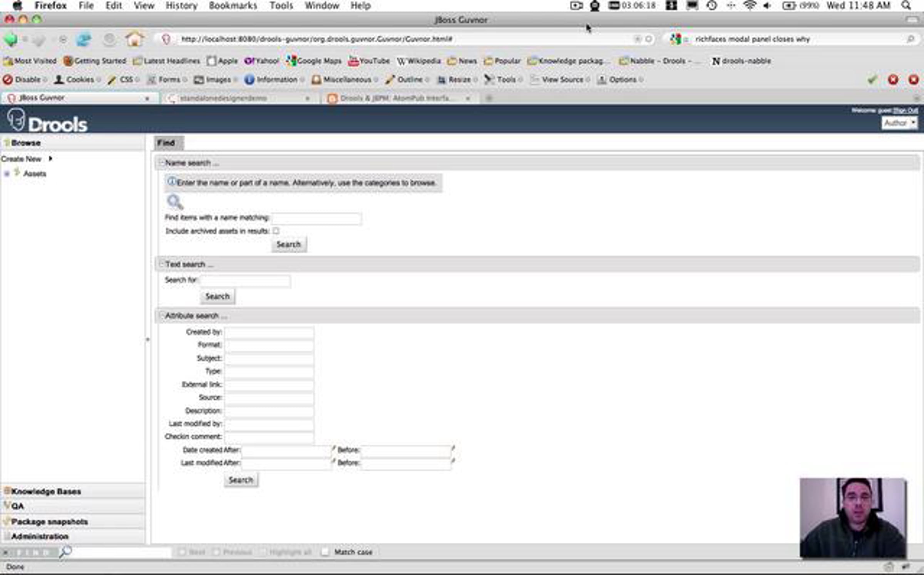Click the magnifier icon in the find bar
This screenshot has width=924, height=575.
[65, 552]
